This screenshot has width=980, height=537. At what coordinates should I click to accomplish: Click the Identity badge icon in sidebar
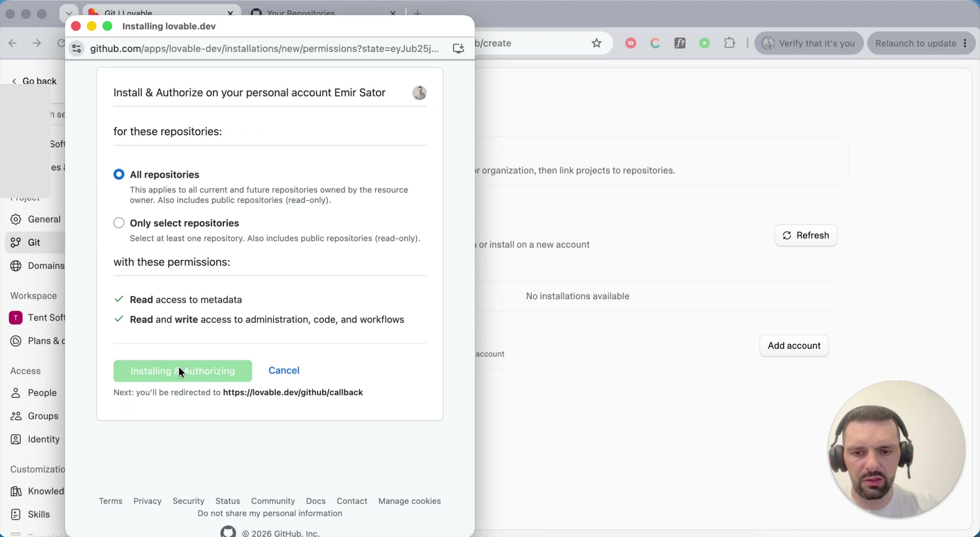pyautogui.click(x=16, y=439)
